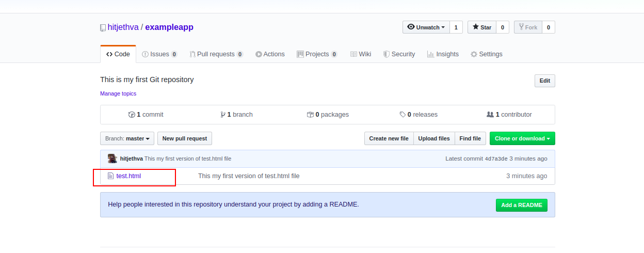
Task: Click the hitjethva commit author avatar
Action: [x=112, y=159]
